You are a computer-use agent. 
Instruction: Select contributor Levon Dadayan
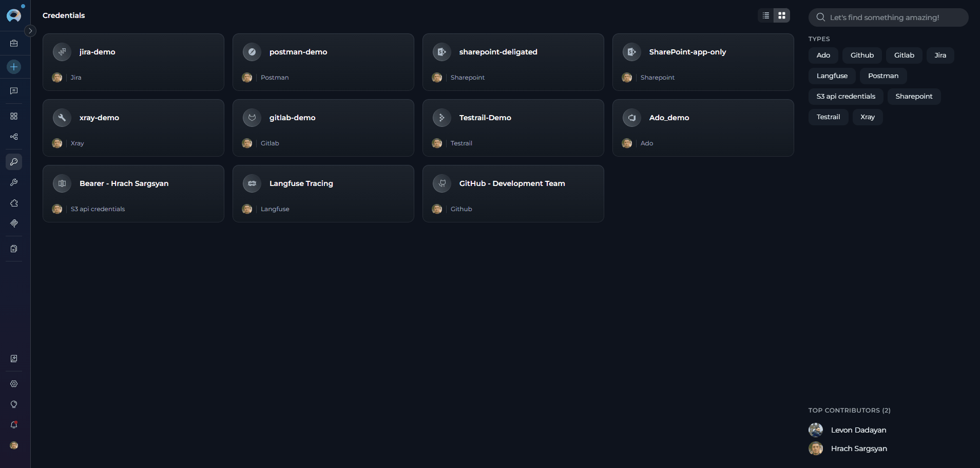click(x=848, y=430)
